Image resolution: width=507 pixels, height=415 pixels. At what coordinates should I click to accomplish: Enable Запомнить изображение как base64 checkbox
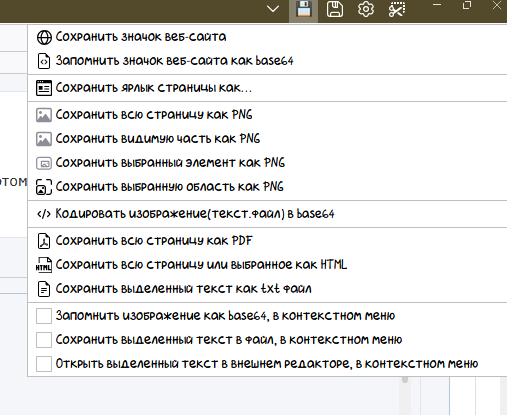[x=44, y=316]
